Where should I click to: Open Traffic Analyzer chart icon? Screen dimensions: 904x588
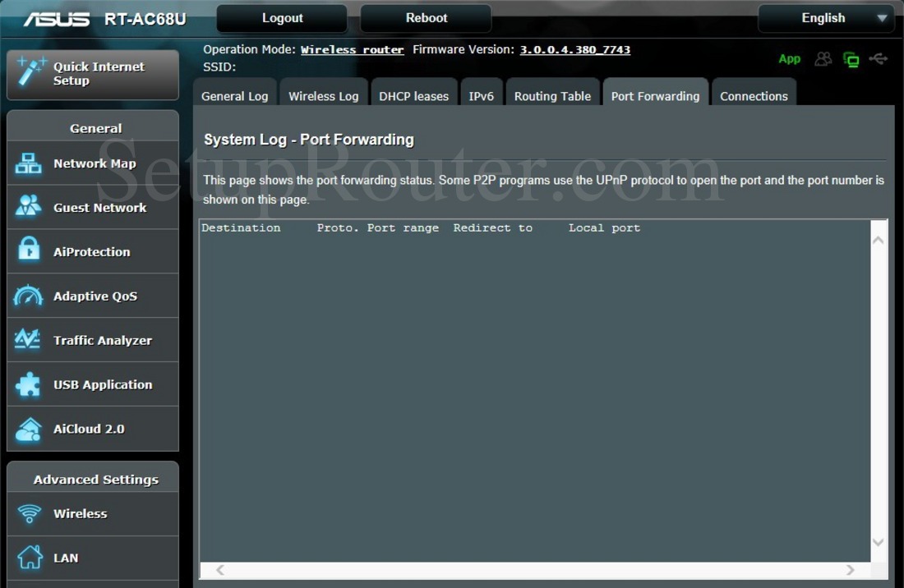(x=28, y=340)
